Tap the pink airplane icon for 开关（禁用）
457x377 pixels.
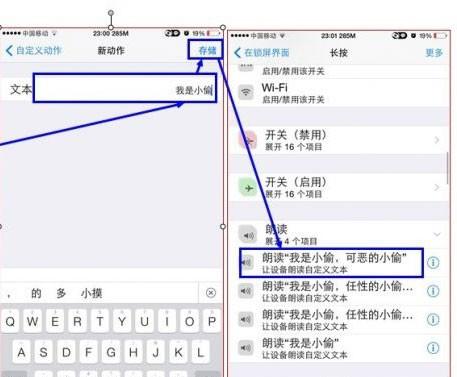point(248,140)
